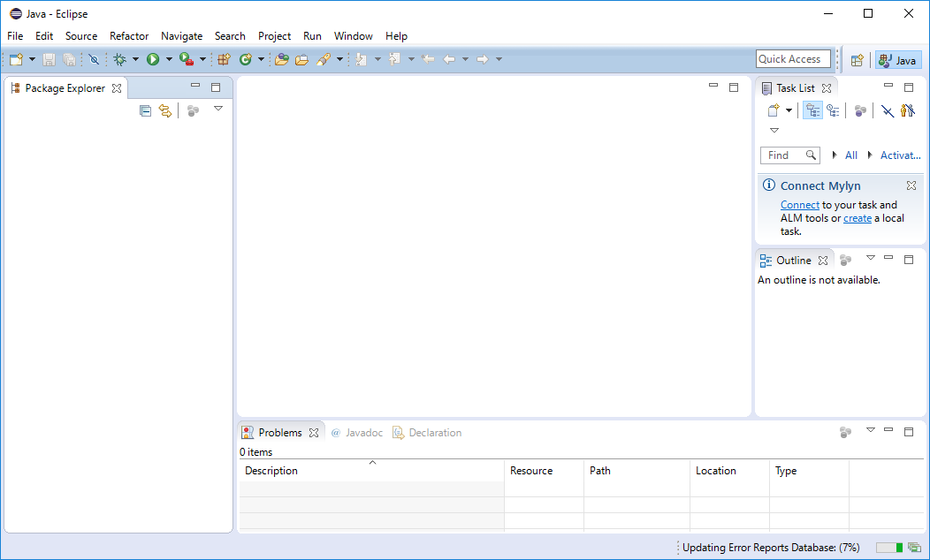Screen dimensions: 930x560
Task: Open Progress view icon in status bar
Action: (914, 548)
